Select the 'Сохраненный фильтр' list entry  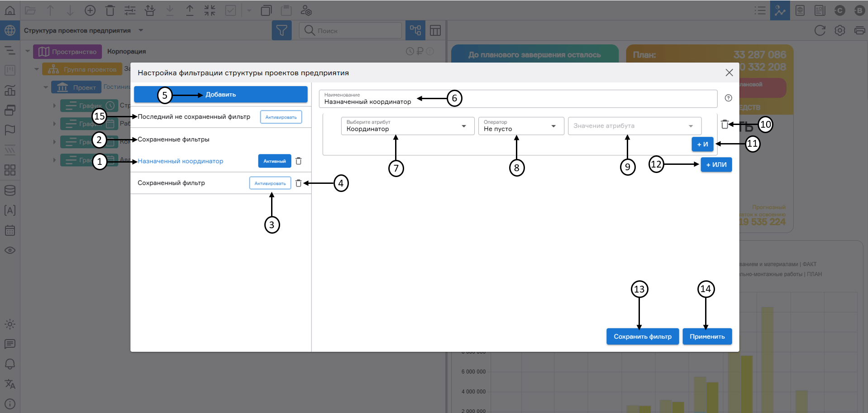pos(171,183)
